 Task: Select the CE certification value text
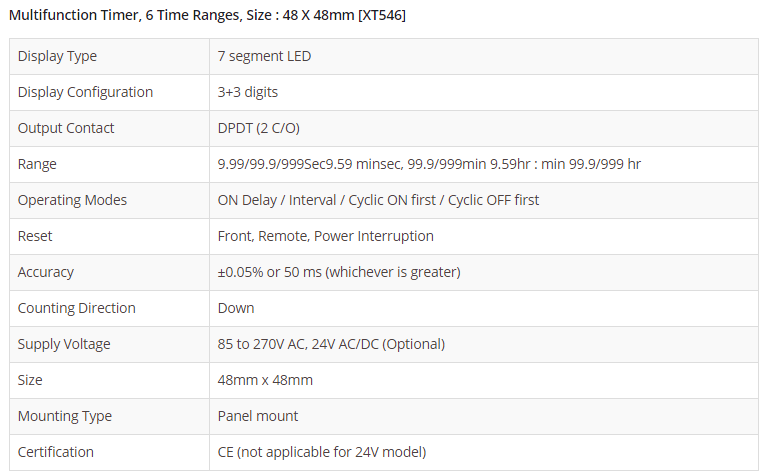(321, 452)
